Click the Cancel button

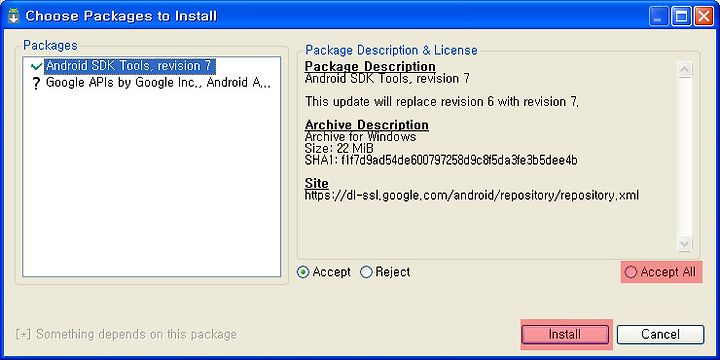(x=660, y=334)
